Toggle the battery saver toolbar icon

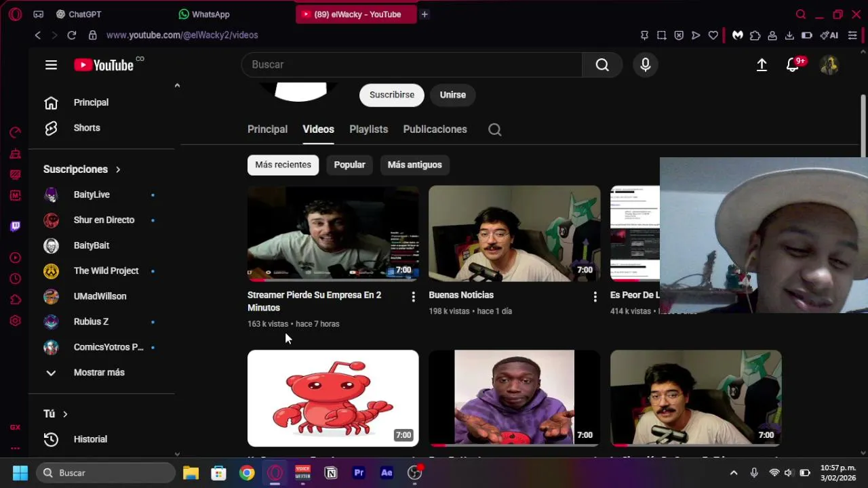tap(806, 35)
